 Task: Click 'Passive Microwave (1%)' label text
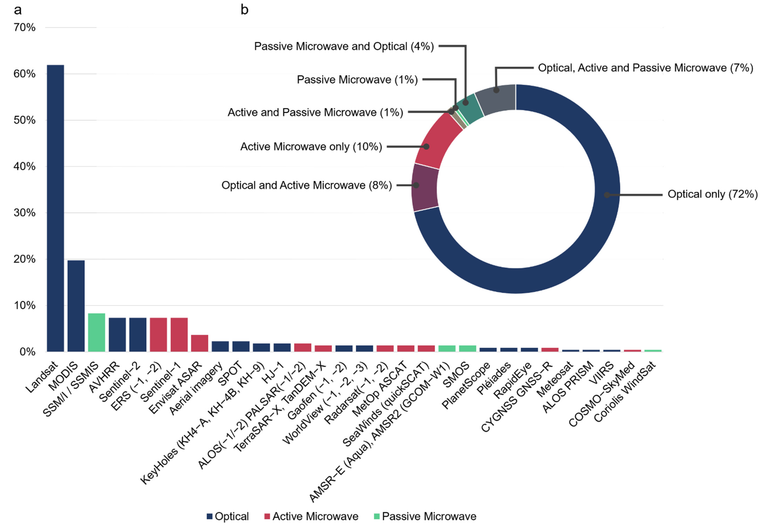pos(357,80)
